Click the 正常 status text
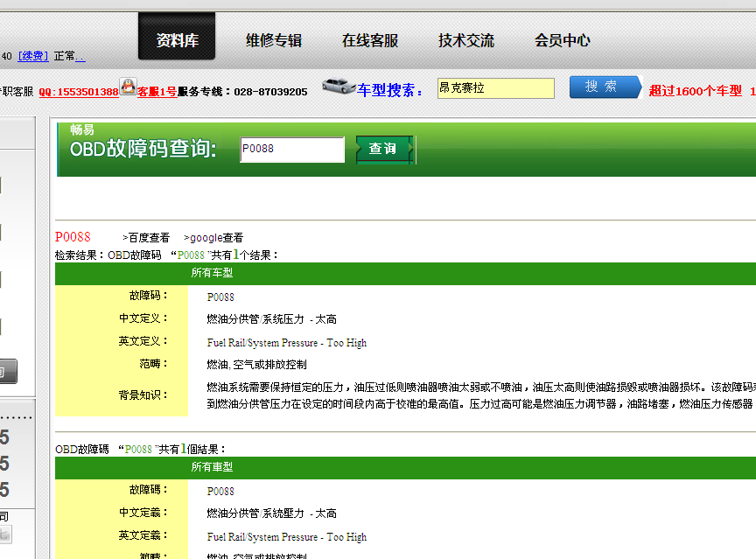Screen dimensions: 756x559 [65, 56]
